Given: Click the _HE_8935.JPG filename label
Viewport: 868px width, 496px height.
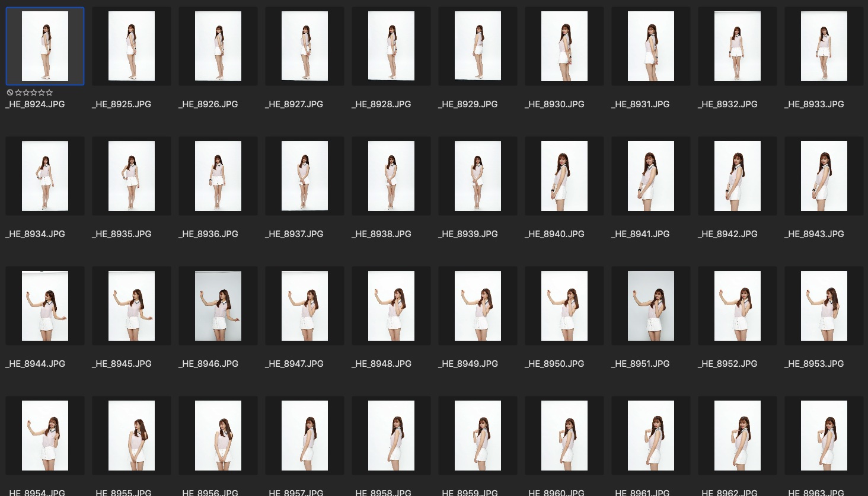Looking at the screenshot, I should click(x=122, y=234).
